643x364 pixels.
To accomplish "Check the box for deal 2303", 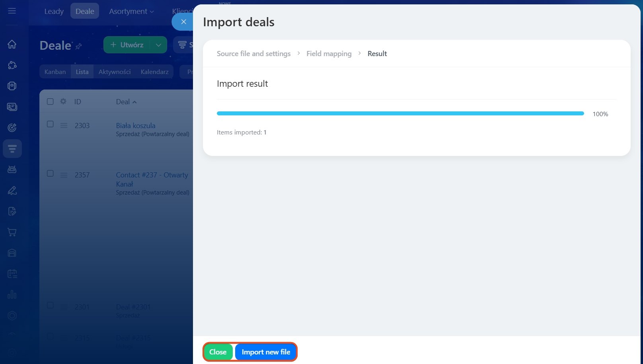I will [x=50, y=124].
